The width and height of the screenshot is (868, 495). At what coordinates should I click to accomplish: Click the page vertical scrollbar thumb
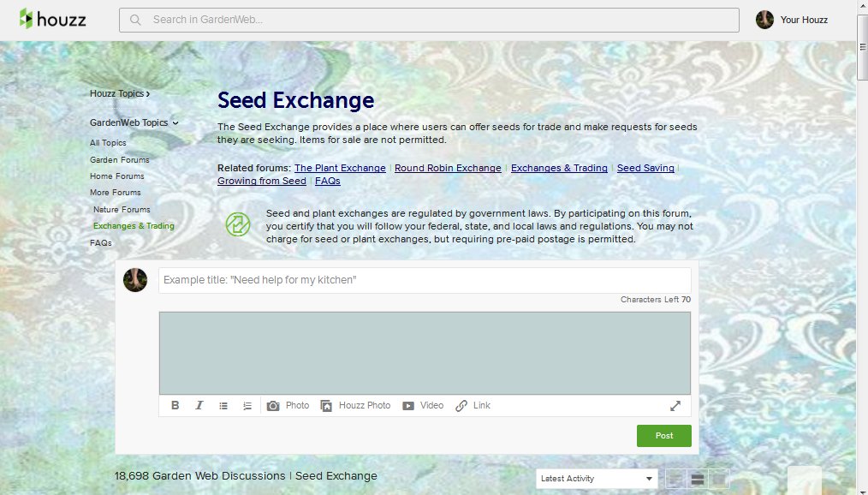(x=863, y=47)
